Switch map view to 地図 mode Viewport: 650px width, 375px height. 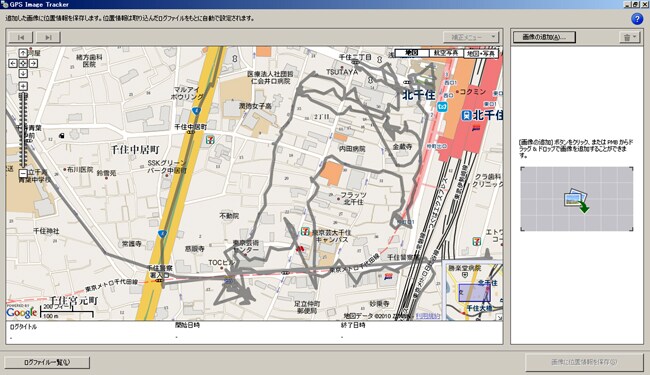coord(411,53)
